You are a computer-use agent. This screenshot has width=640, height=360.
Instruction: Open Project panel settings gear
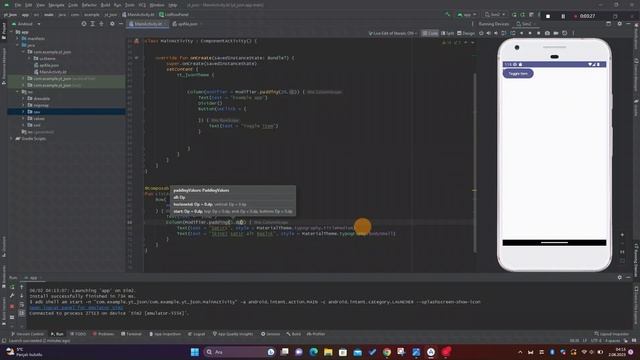click(112, 24)
